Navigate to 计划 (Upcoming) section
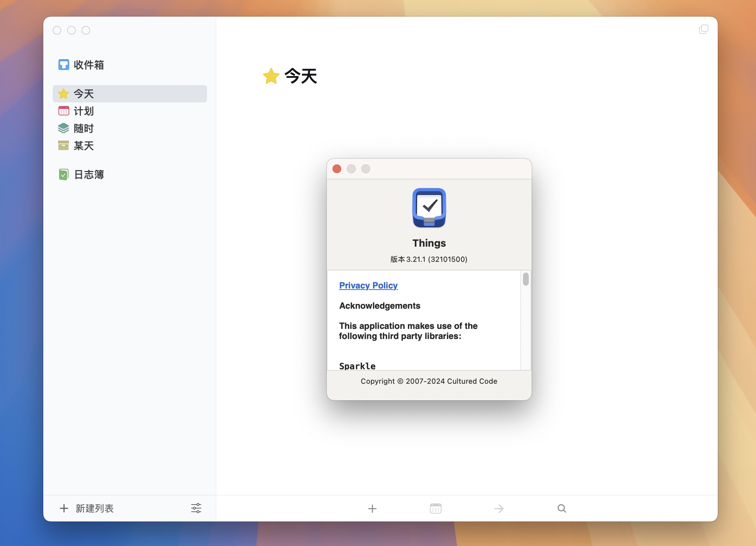Image resolution: width=756 pixels, height=546 pixels. [84, 111]
